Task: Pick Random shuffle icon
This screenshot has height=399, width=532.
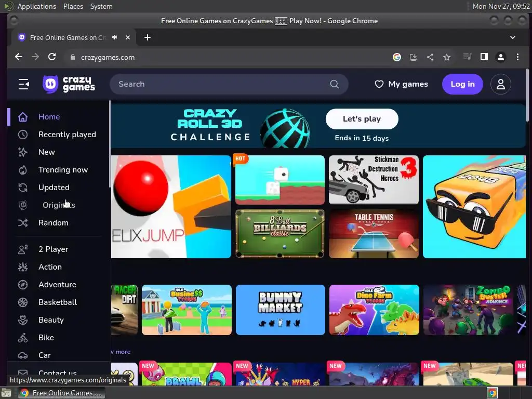Action: click(x=23, y=222)
